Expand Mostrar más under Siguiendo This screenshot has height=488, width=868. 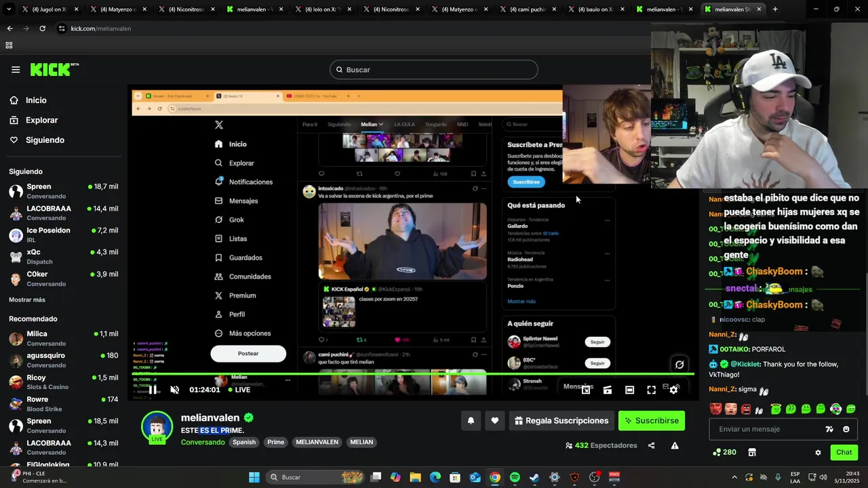coord(27,300)
